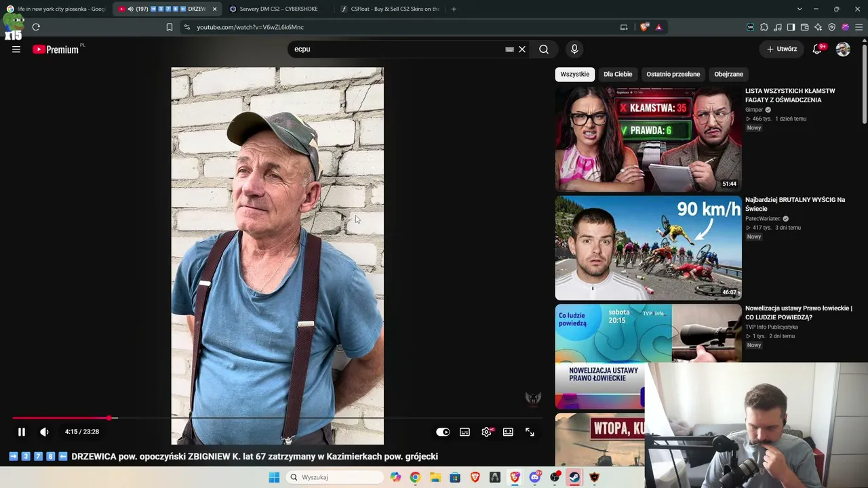
Task: Open the browser main menu (three lines)
Action: (x=859, y=27)
